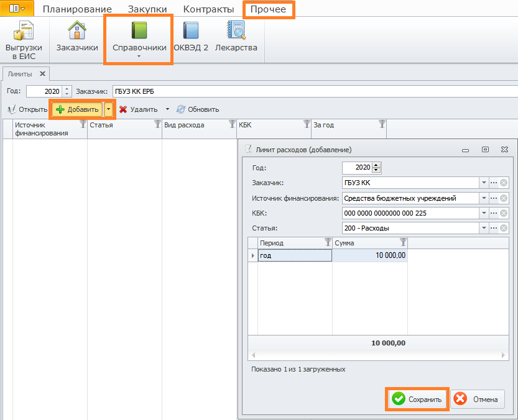Clear the КБК field
Image resolution: width=518 pixels, height=420 pixels.
(504, 213)
